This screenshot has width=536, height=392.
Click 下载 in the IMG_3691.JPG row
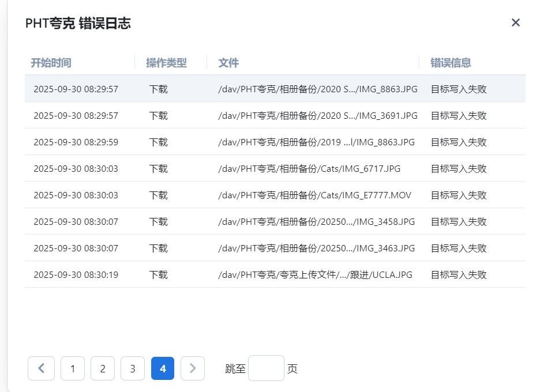pyautogui.click(x=158, y=116)
